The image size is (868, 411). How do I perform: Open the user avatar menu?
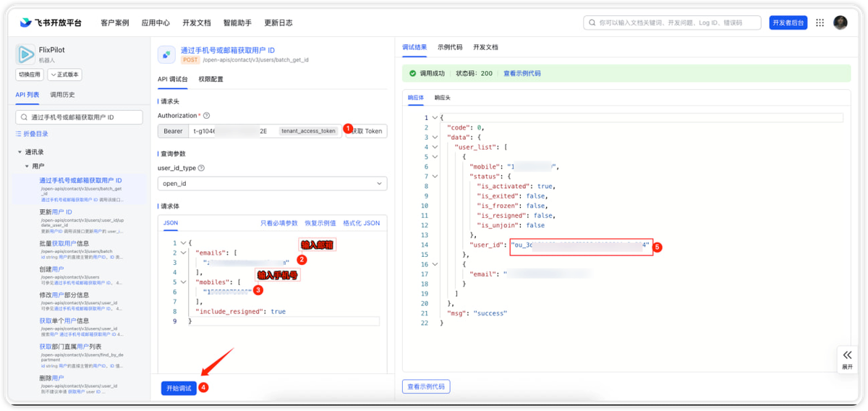840,22
